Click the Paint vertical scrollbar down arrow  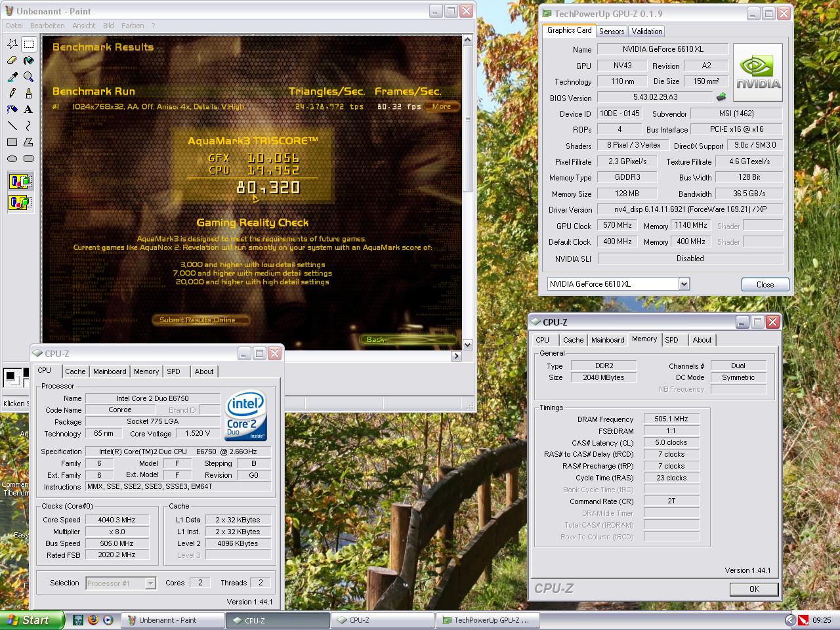[x=467, y=345]
